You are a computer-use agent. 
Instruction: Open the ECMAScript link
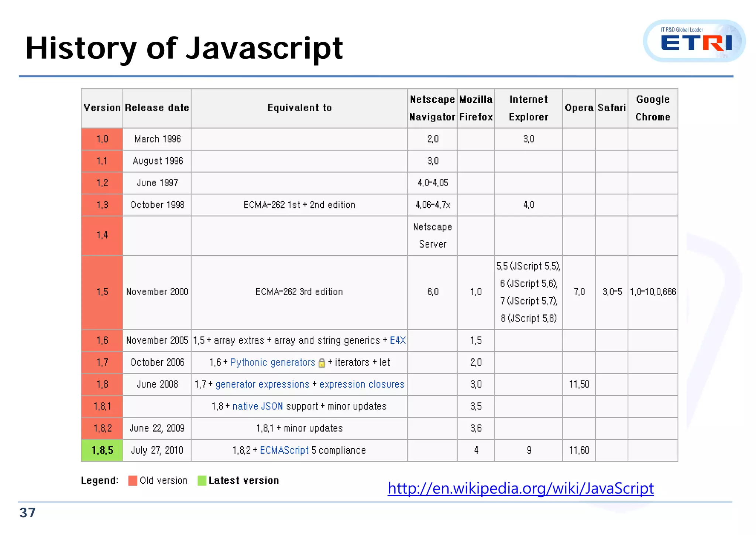coord(284,450)
